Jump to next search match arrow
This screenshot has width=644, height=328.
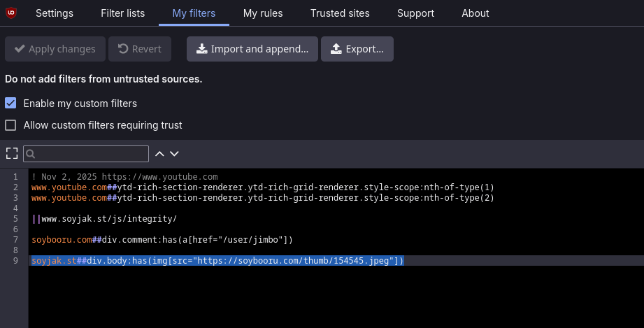(175, 153)
